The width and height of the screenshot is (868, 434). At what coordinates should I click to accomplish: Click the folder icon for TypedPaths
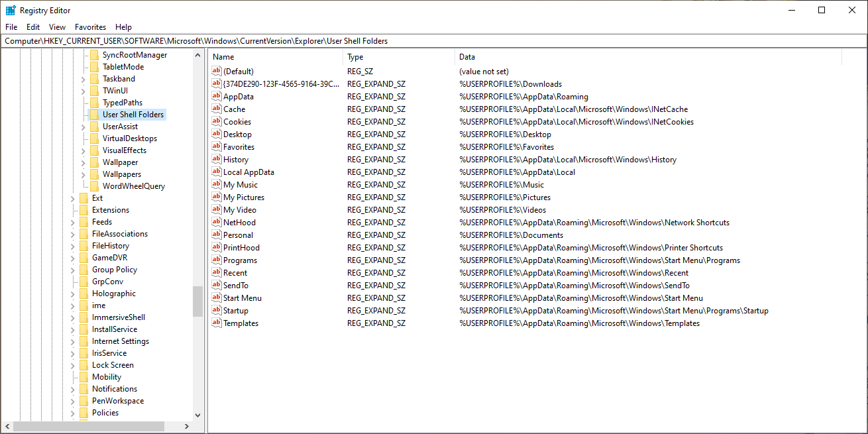94,103
